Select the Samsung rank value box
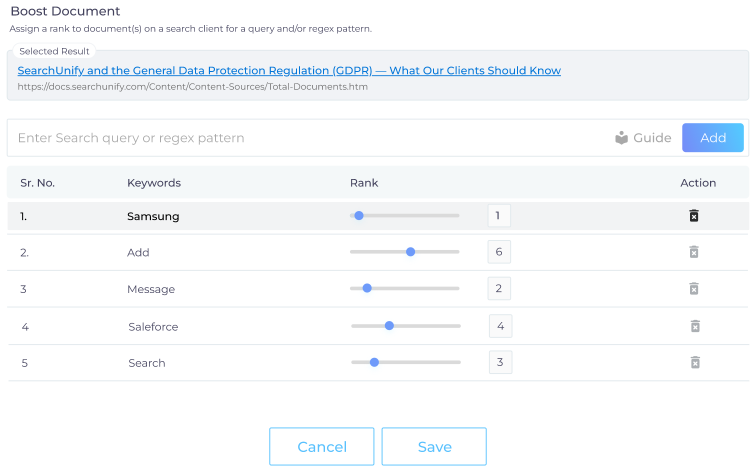Image resolution: width=754 pixels, height=470 pixels. pyautogui.click(x=499, y=215)
